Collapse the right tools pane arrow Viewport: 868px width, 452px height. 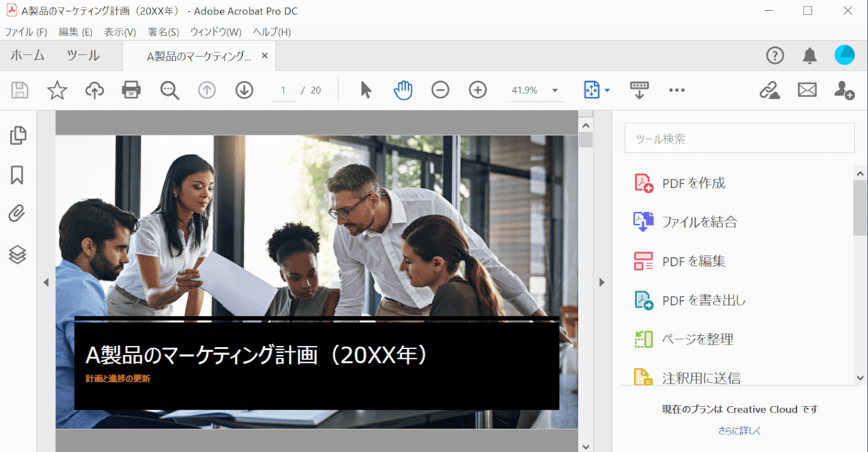click(x=602, y=282)
